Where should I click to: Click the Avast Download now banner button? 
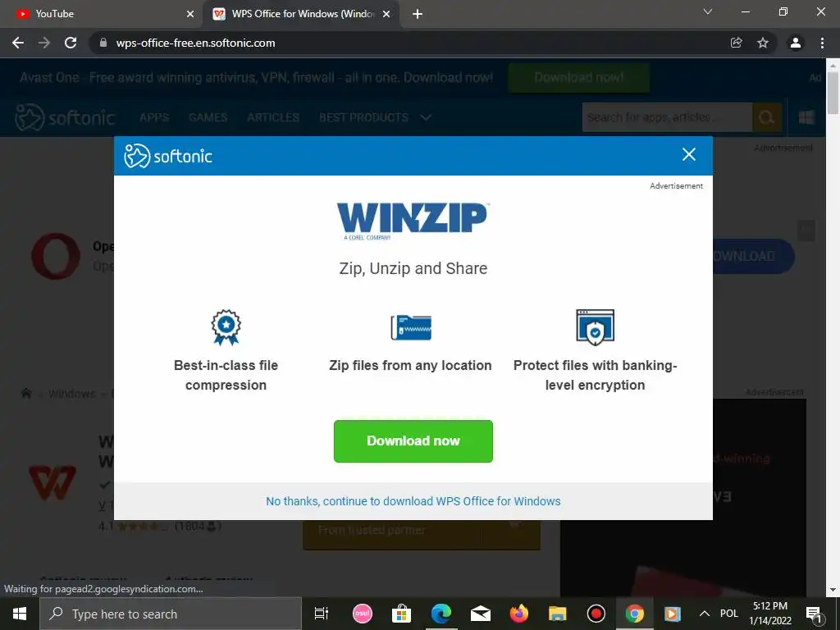coord(578,78)
